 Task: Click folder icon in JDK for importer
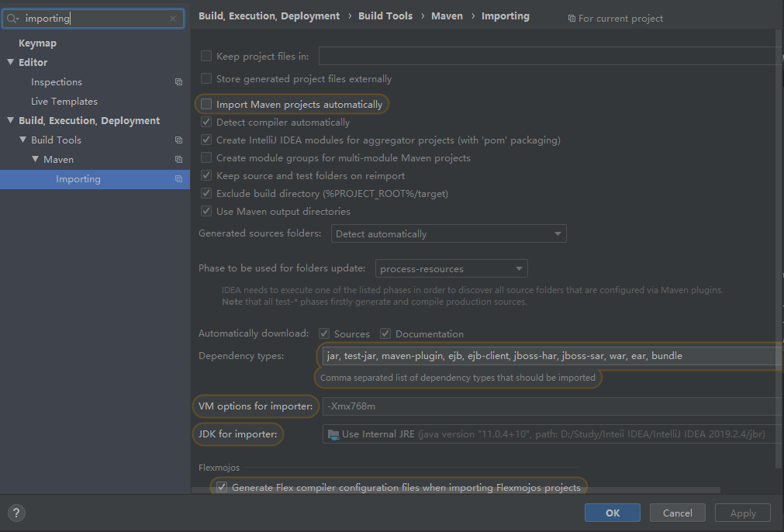coord(333,434)
